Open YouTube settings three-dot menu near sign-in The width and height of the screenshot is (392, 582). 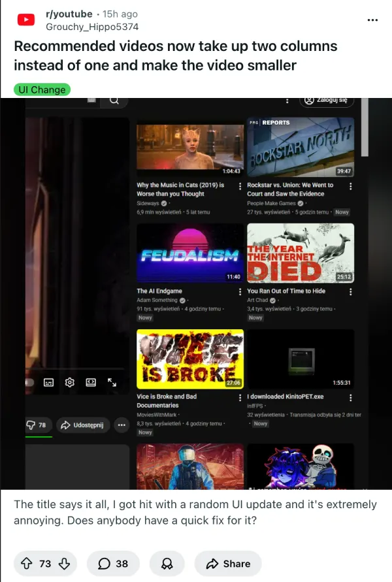287,101
